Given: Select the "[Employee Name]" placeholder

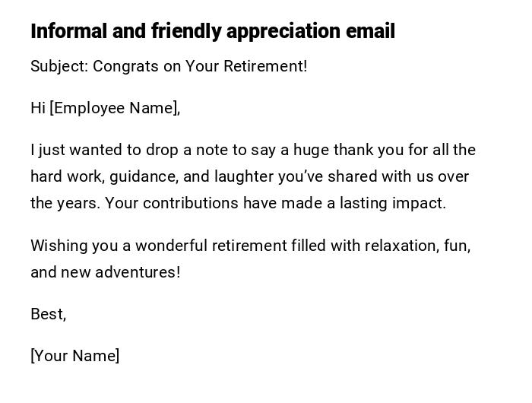Looking at the screenshot, I should pos(115,108).
